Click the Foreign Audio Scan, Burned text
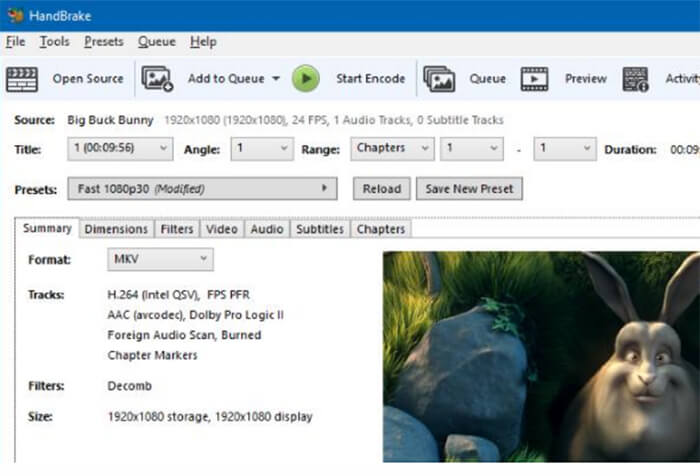The width and height of the screenshot is (700, 476). click(x=184, y=335)
